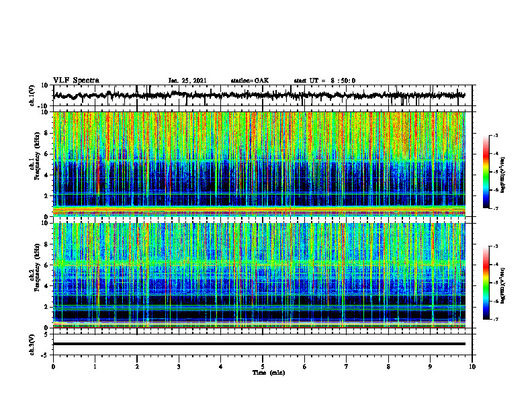532x411 pixels.
Task: Click time axis tick label "6"
Action: [305, 367]
